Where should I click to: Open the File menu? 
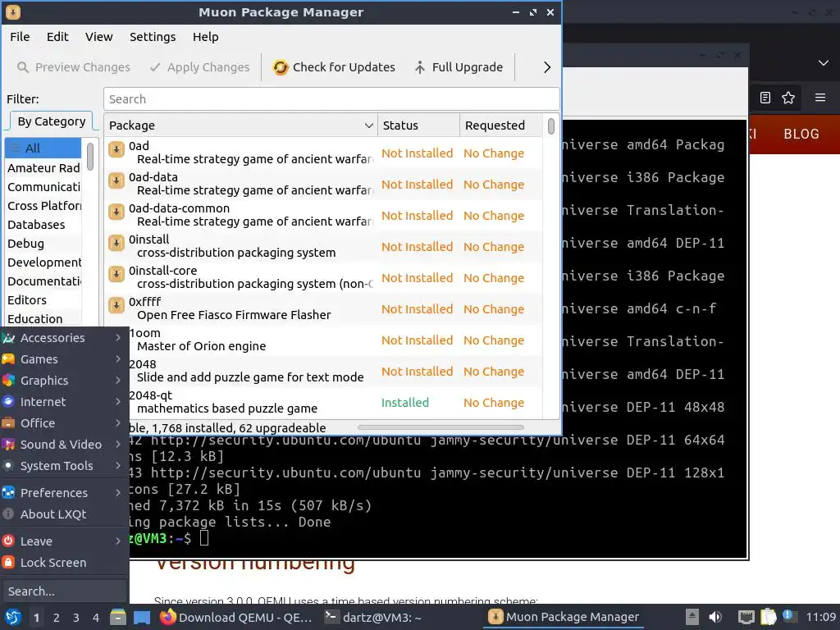[x=20, y=37]
